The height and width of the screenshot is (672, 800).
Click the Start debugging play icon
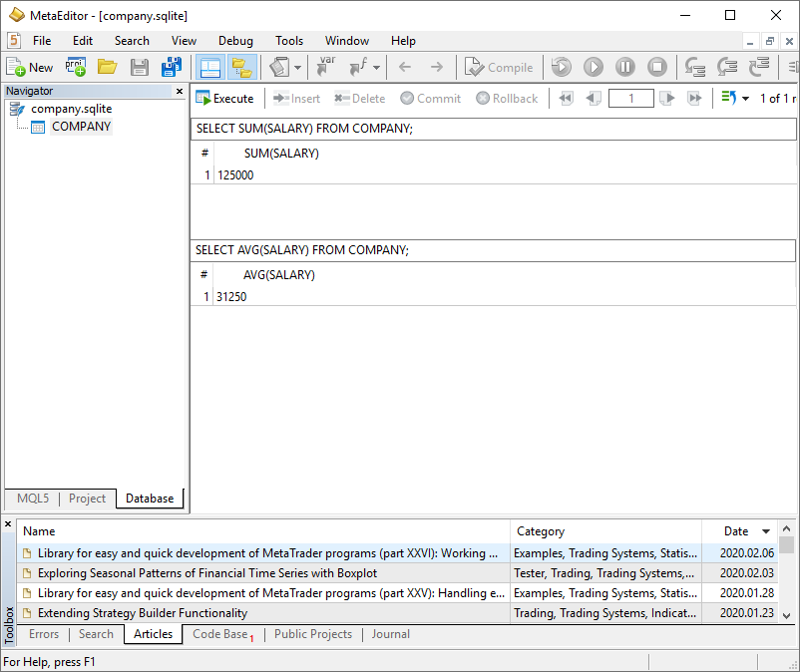[x=593, y=68]
